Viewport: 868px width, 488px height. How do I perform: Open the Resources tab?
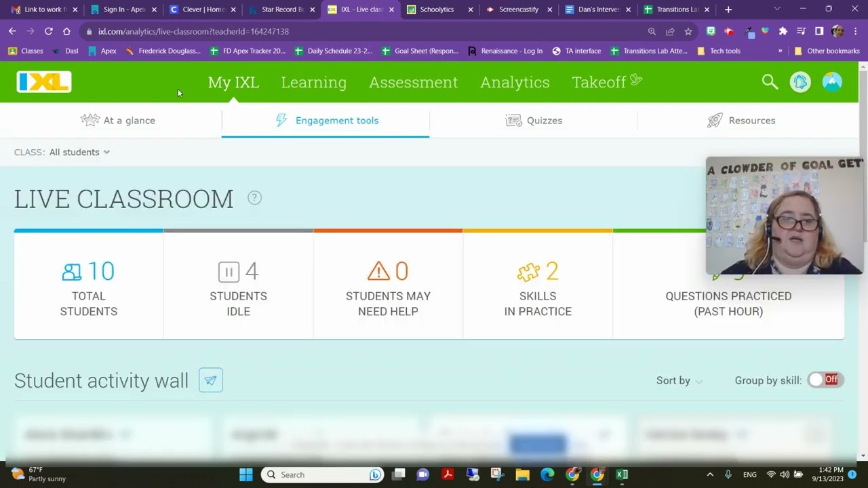741,120
